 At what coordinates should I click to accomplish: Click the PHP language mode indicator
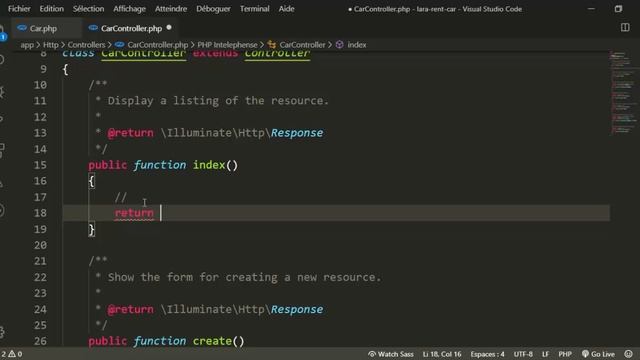[565, 354]
